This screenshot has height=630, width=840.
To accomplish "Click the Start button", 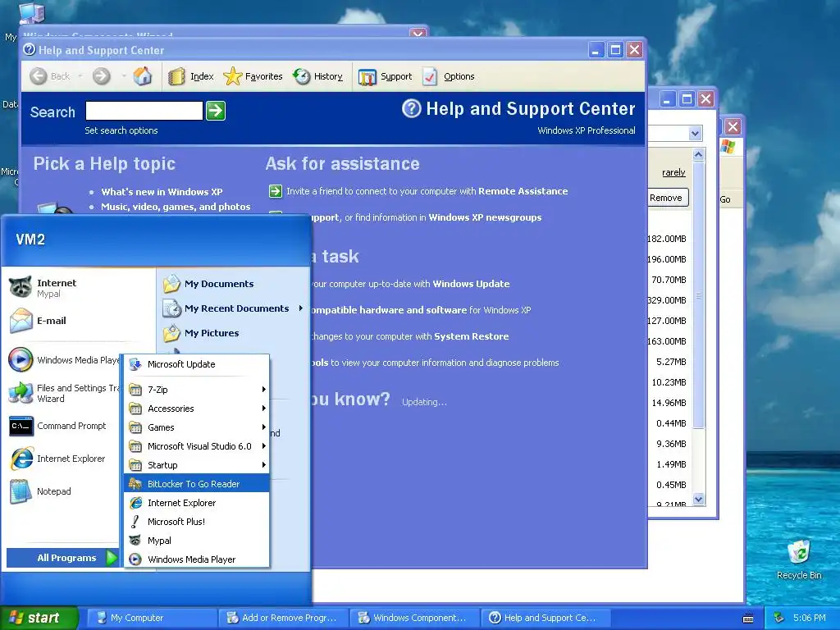I will point(39,618).
